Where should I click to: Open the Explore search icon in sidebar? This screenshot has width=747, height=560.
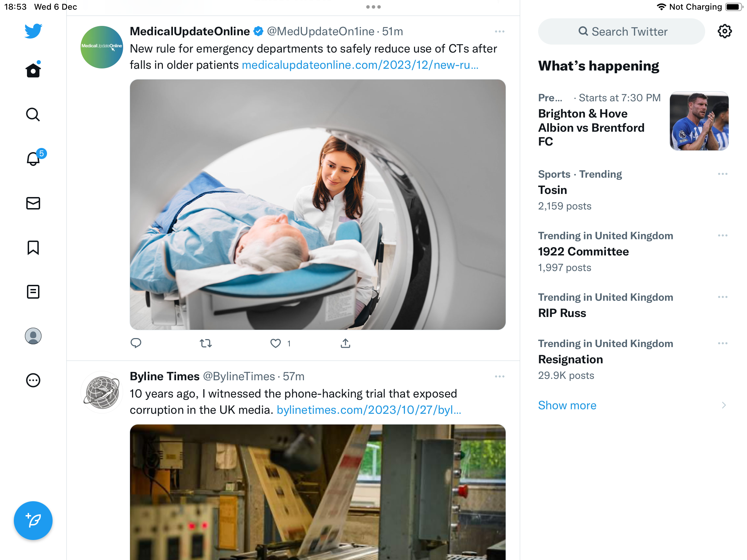point(33,114)
